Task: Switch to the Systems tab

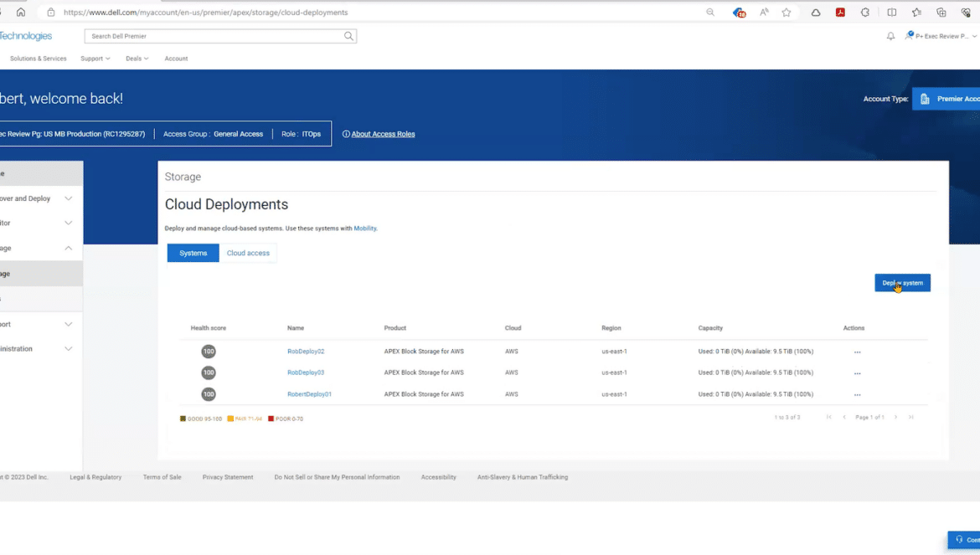Action: pyautogui.click(x=193, y=253)
